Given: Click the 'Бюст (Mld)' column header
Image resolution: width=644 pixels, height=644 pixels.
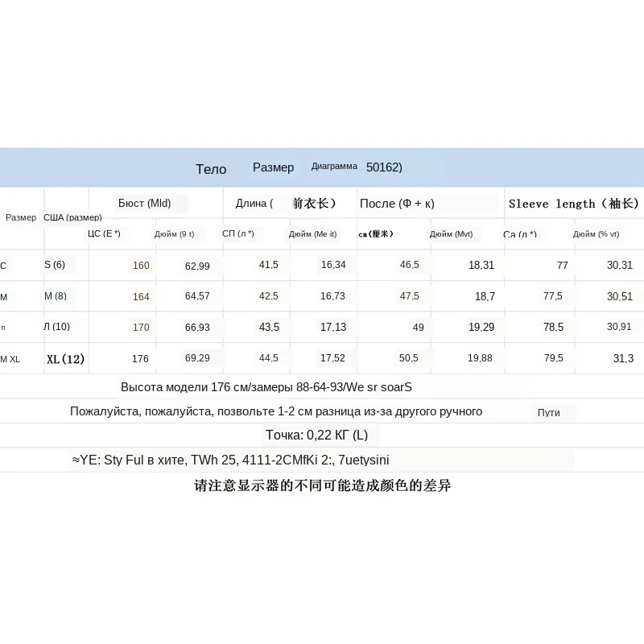Looking at the screenshot, I should tap(145, 204).
